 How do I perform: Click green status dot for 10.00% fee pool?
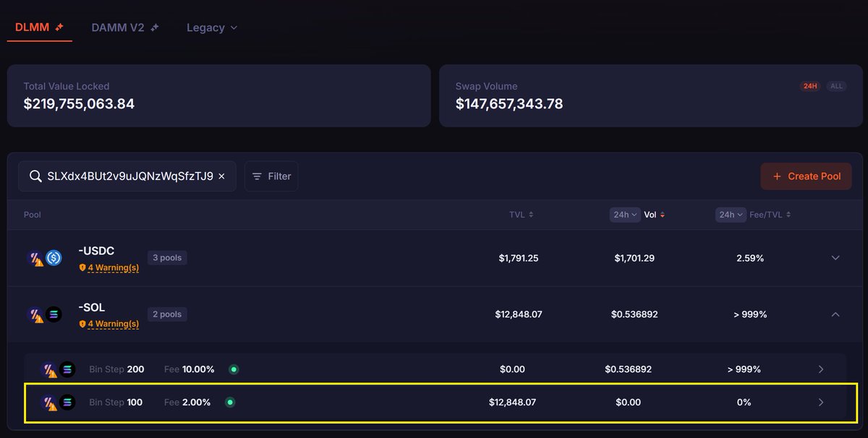click(234, 369)
